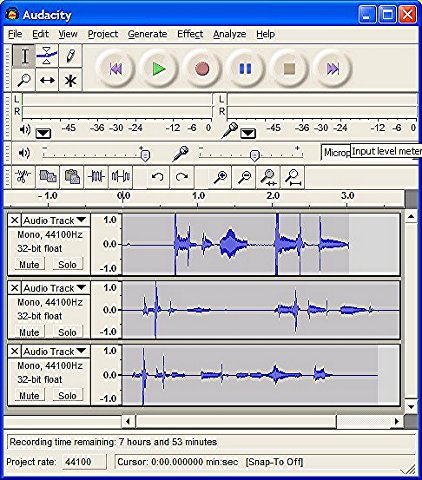Open the first Audio Track dropdown menu
Image resolution: width=422 pixels, height=480 pixels.
[81, 220]
